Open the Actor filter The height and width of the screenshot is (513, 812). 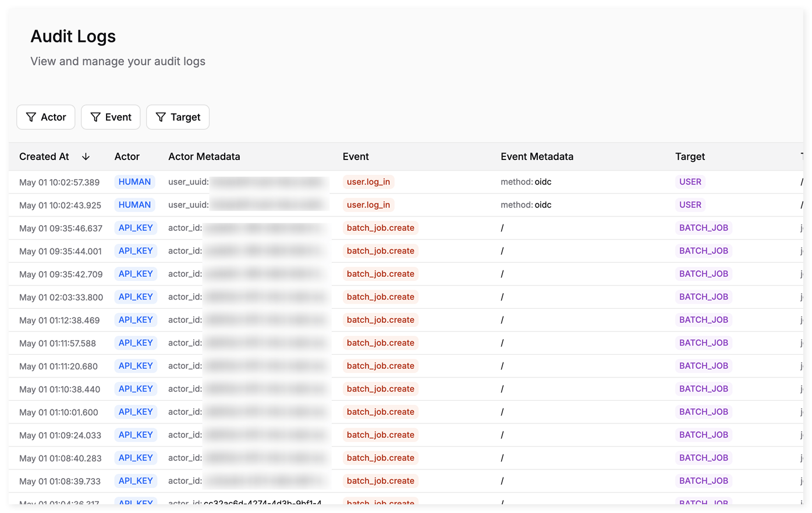click(x=46, y=117)
